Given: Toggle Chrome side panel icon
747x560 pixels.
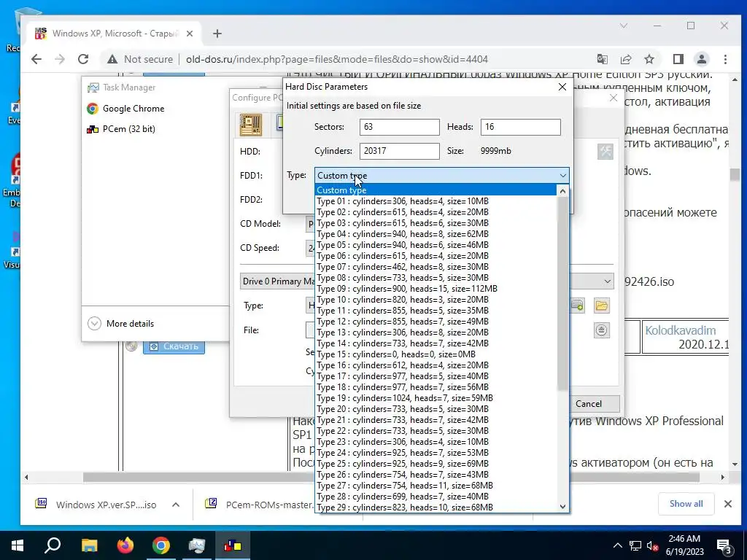Looking at the screenshot, I should [x=678, y=59].
